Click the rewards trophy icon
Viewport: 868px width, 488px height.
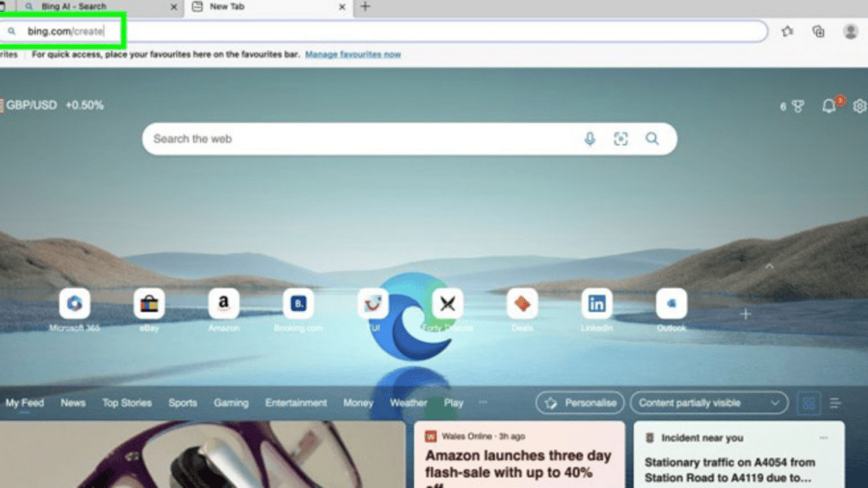pyautogui.click(x=797, y=106)
